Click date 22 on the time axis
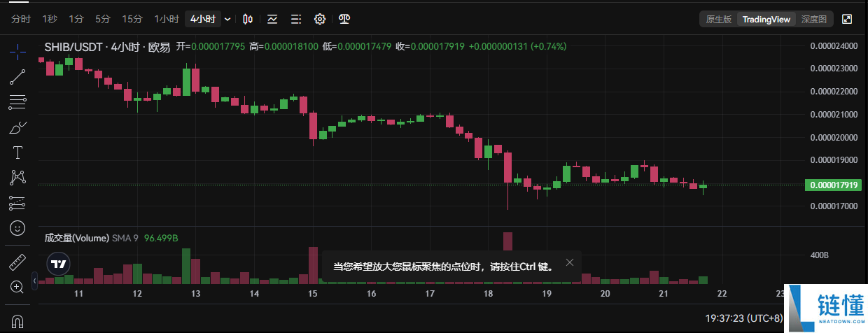Image resolution: width=868 pixels, height=333 pixels. 723,294
